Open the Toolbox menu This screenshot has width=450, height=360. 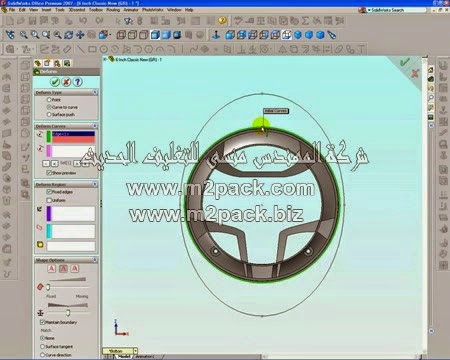pyautogui.click(x=96, y=10)
